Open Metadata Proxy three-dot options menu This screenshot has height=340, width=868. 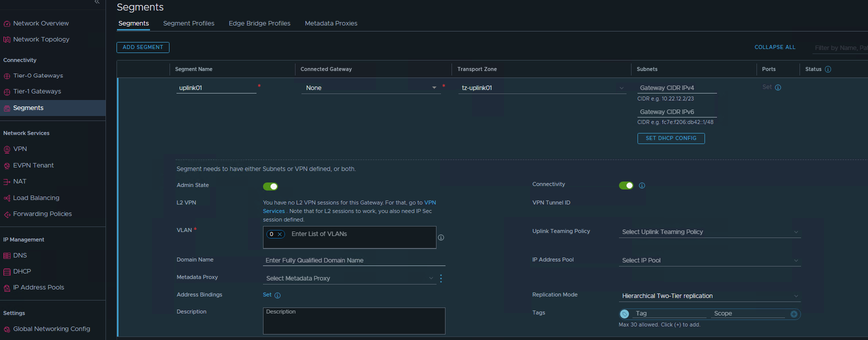[x=441, y=278]
